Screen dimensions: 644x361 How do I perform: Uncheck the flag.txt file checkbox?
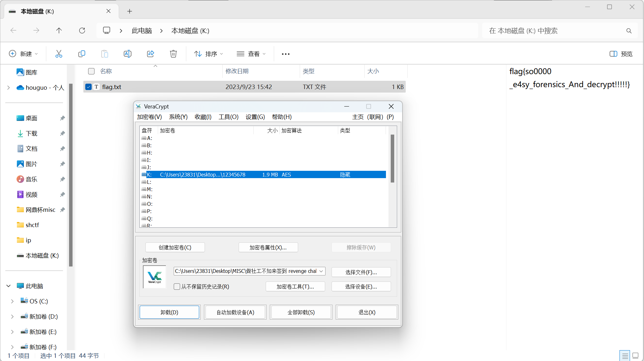[88, 87]
